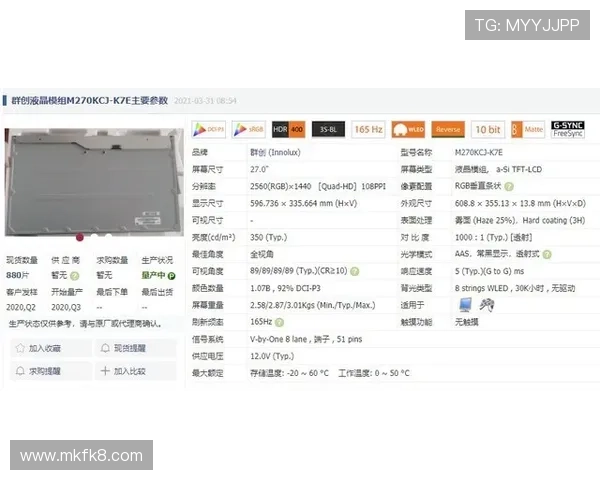Click green P icon beside 量产中
Image resolution: width=600 pixels, height=480 pixels.
pos(171,276)
